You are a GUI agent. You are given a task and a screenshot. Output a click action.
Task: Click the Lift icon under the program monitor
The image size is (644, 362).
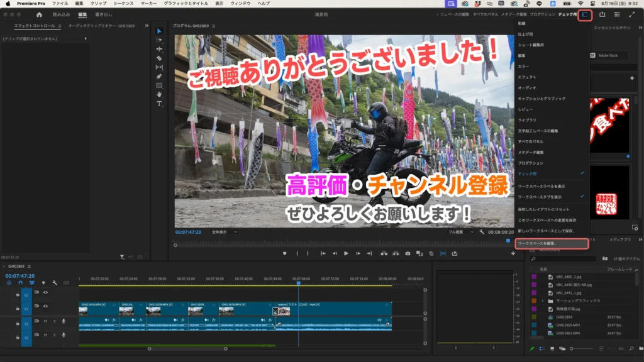pos(384,254)
